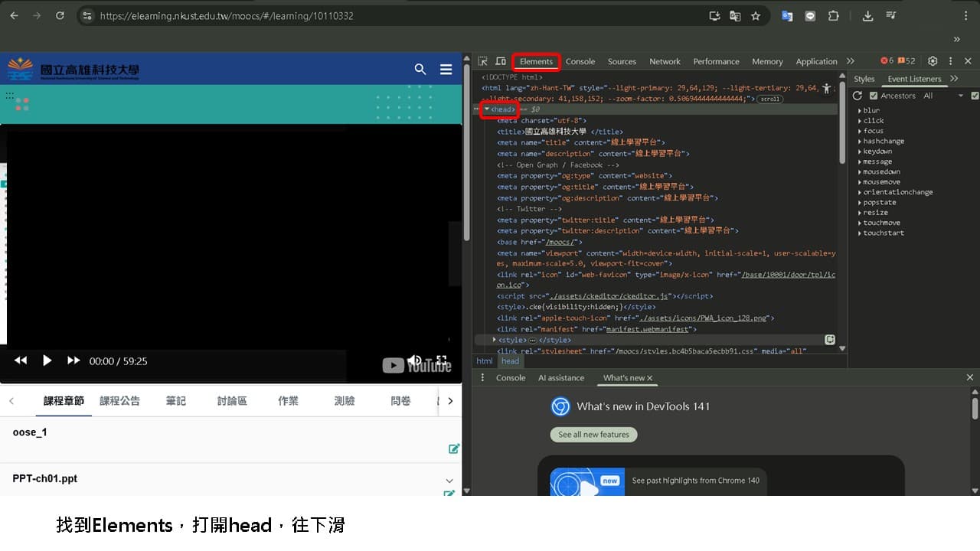Select the 課程公告 course tab

119,400
